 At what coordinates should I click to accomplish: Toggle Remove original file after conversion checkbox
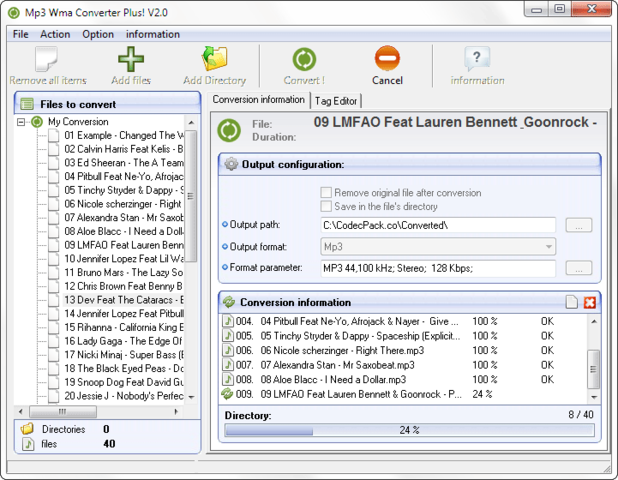[326, 192]
